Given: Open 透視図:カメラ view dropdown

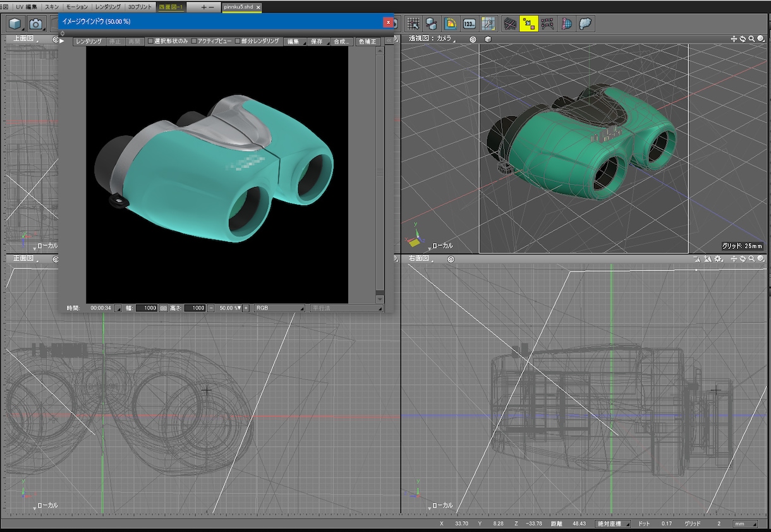Looking at the screenshot, I should (x=434, y=39).
